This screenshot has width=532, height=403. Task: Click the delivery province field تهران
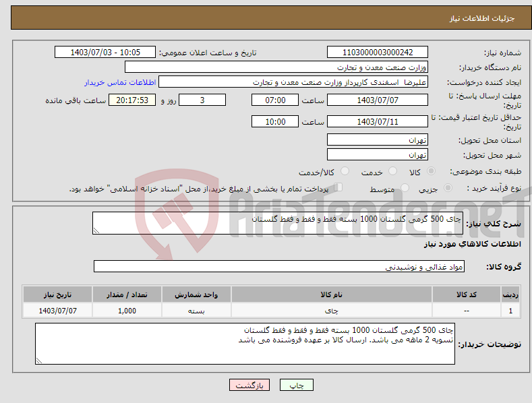tap(378, 139)
